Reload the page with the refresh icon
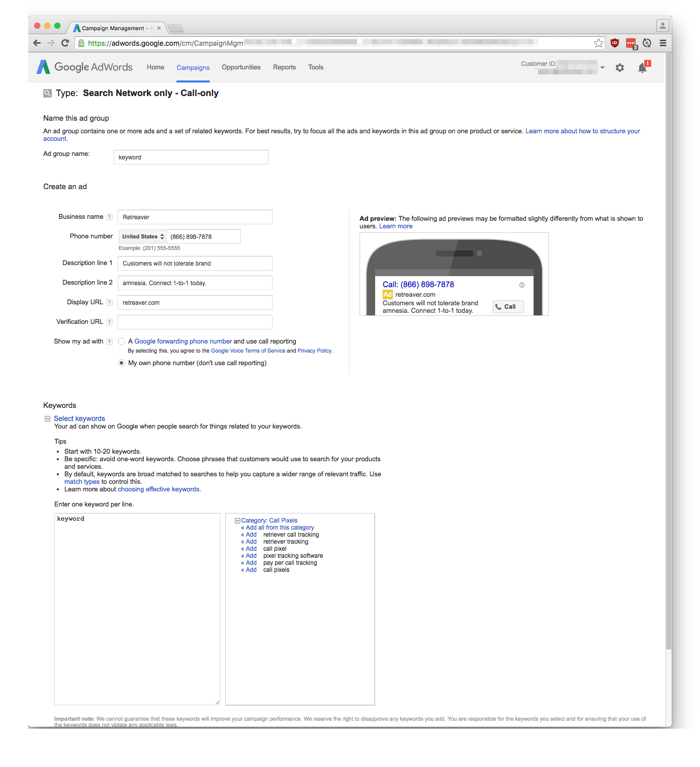Viewport: 700px width, 767px height. 65,43
